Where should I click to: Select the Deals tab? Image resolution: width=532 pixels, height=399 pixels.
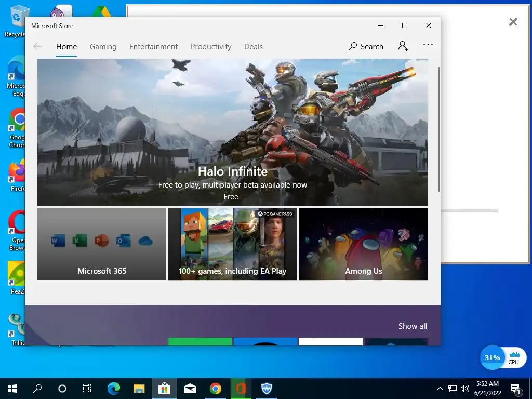(x=254, y=46)
